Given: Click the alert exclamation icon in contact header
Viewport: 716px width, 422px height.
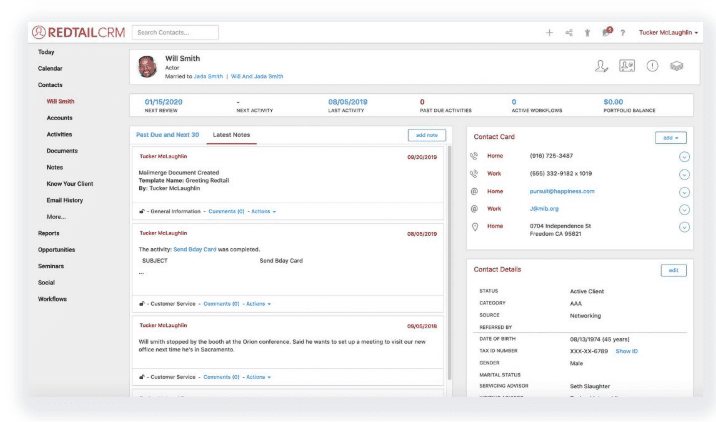Looking at the screenshot, I should coord(651,66).
